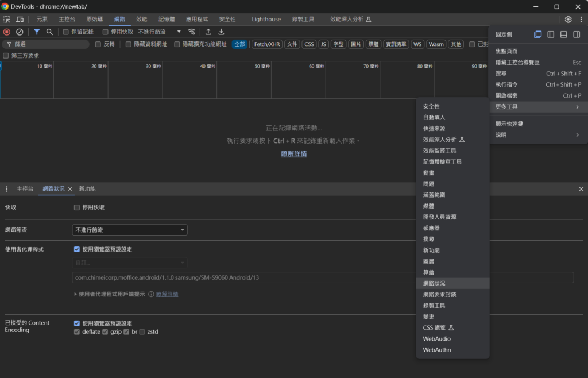Check the 反轉 filter checkbox
Viewport: 588px width, 378px height.
click(98, 44)
